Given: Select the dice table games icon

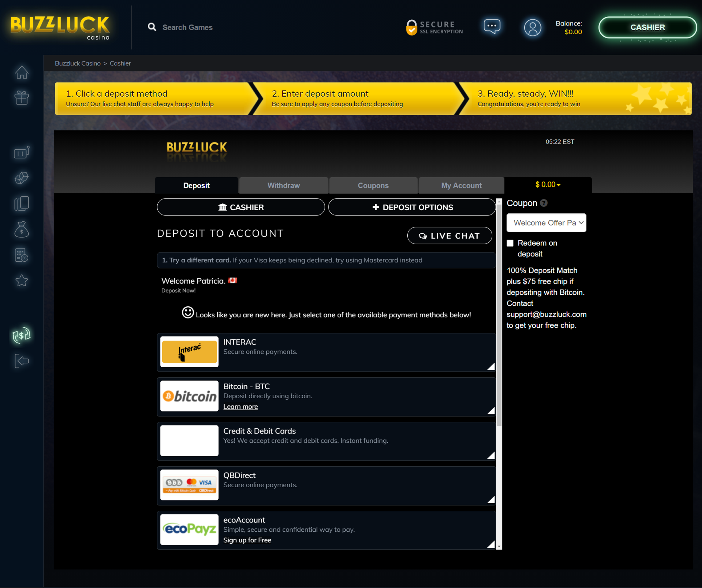Looking at the screenshot, I should (x=22, y=178).
